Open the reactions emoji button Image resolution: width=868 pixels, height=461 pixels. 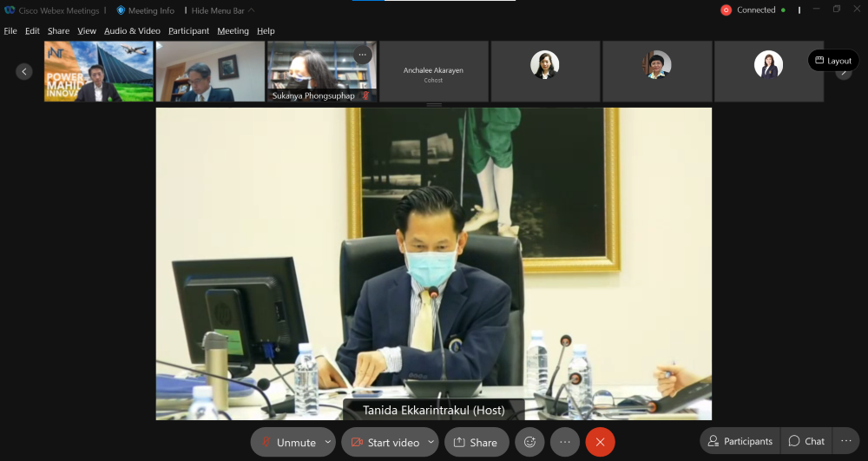[x=529, y=442]
